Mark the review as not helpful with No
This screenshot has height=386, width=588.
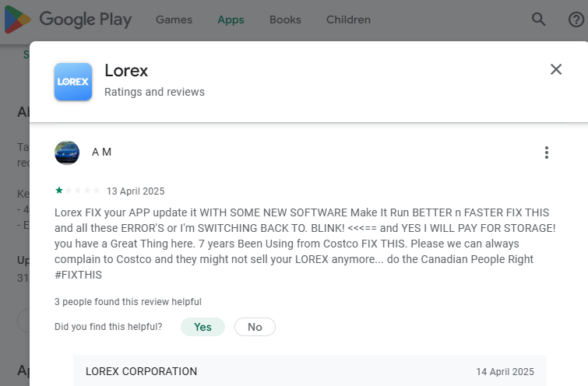point(255,327)
